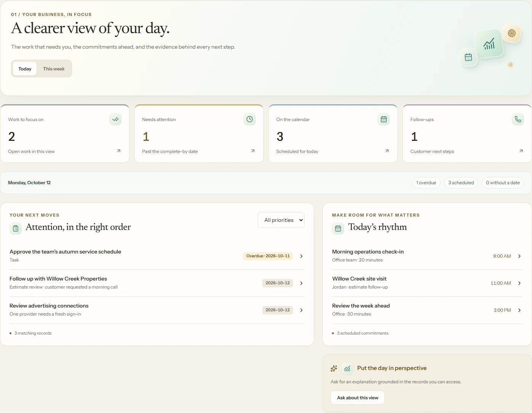
Task: Click the Ask about this view button
Action: [357, 398]
